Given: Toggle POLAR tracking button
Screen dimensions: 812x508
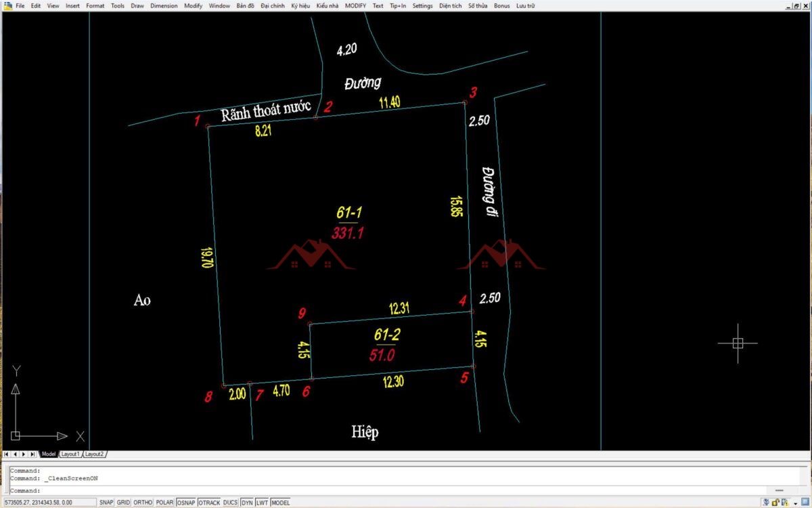Looking at the screenshot, I should point(164,503).
